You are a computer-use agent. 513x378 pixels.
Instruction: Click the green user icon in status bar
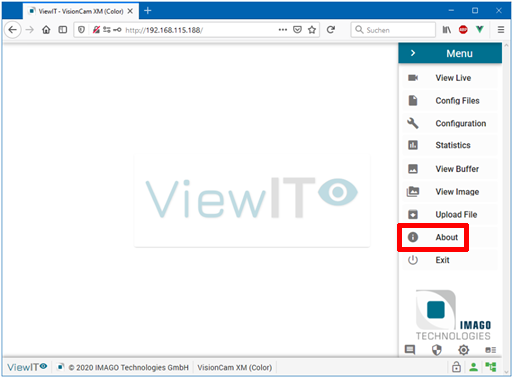click(473, 367)
